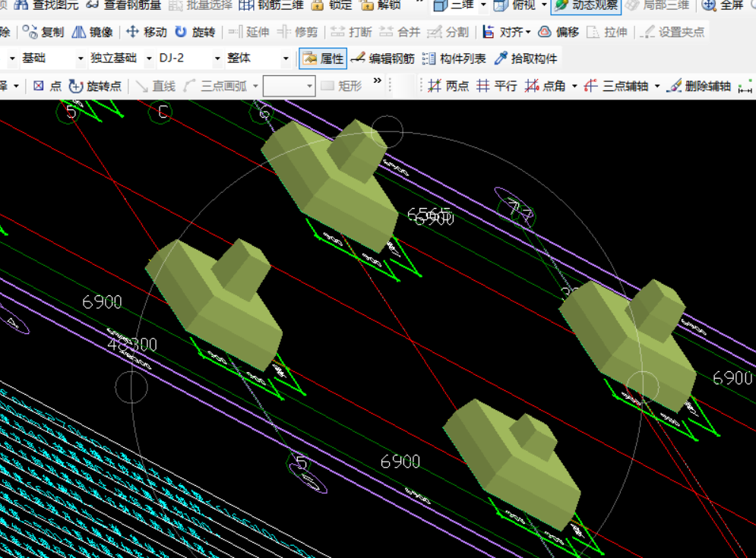
Task: Select the 镜像 mirror tool
Action: click(92, 32)
